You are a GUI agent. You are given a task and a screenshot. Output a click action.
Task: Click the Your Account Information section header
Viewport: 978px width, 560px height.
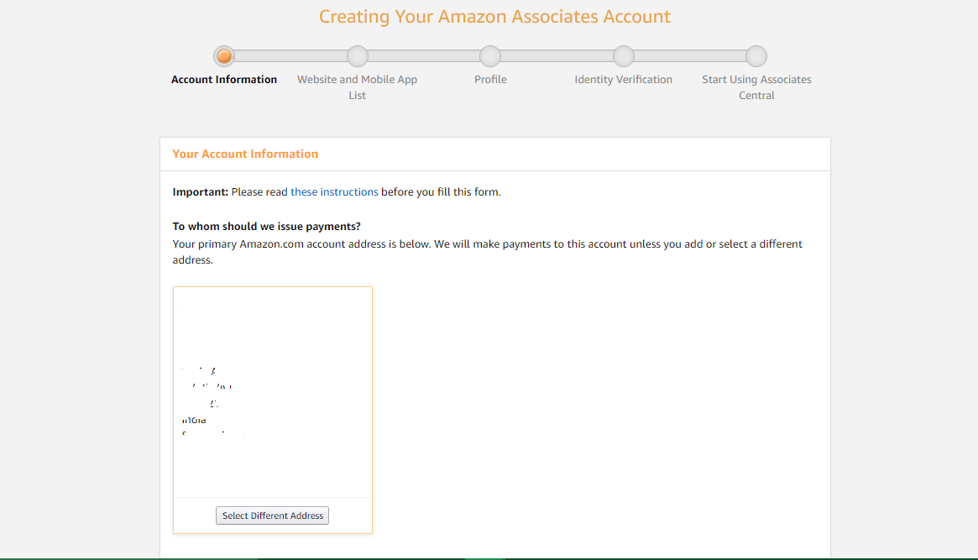click(245, 154)
